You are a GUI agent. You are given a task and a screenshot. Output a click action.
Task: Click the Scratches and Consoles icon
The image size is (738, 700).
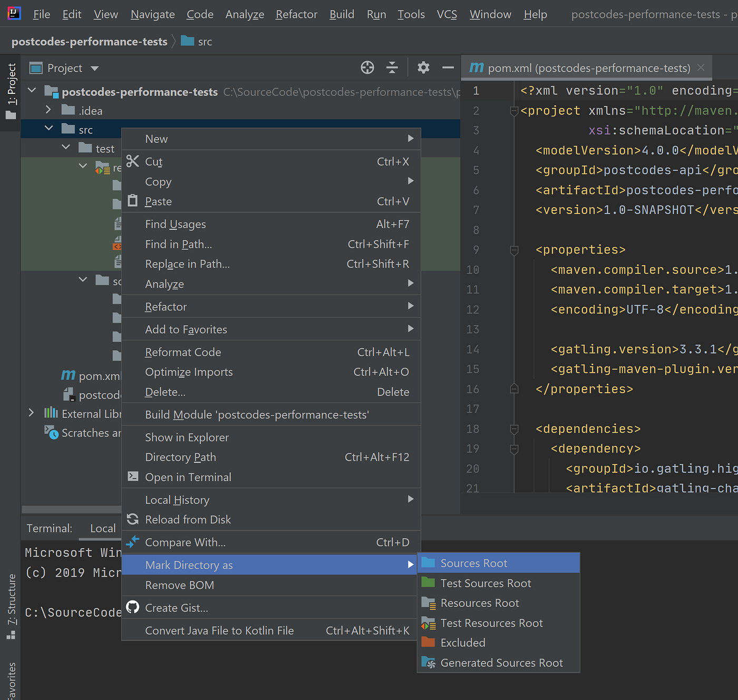pyautogui.click(x=51, y=433)
